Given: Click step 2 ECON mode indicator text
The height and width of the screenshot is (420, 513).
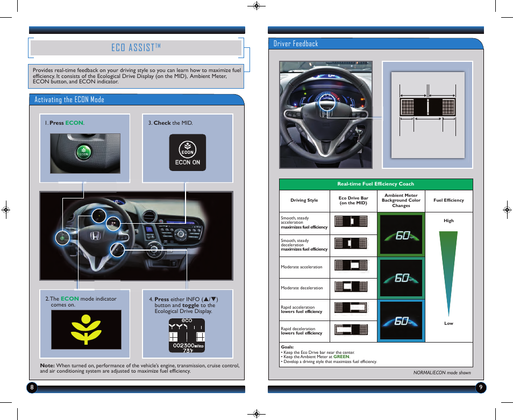Looking at the screenshot, I should (x=81, y=302).
